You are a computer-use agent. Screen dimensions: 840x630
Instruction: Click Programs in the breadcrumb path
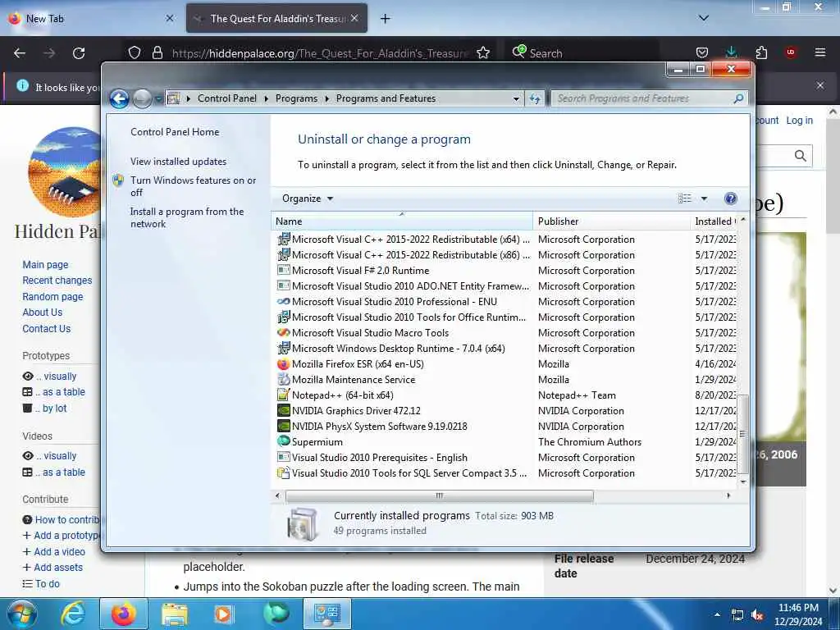(x=296, y=98)
